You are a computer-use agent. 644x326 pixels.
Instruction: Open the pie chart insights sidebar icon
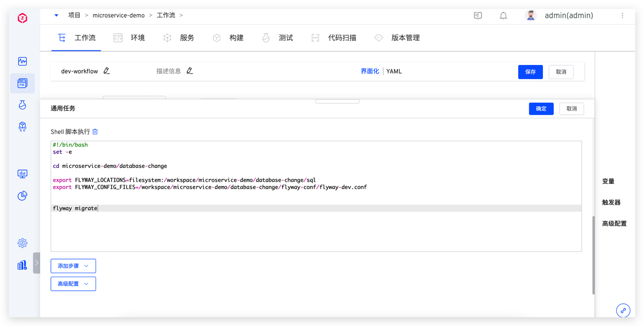point(22,195)
